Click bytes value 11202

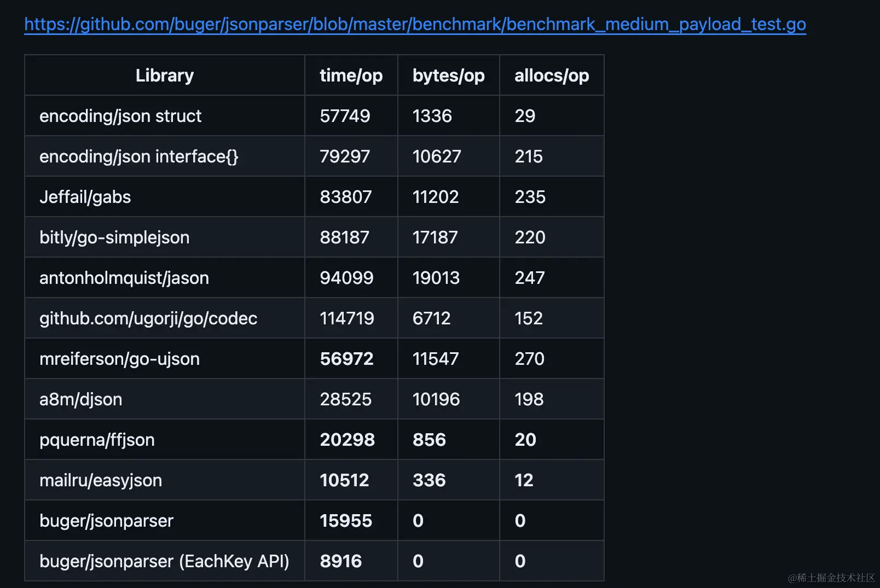pos(436,197)
